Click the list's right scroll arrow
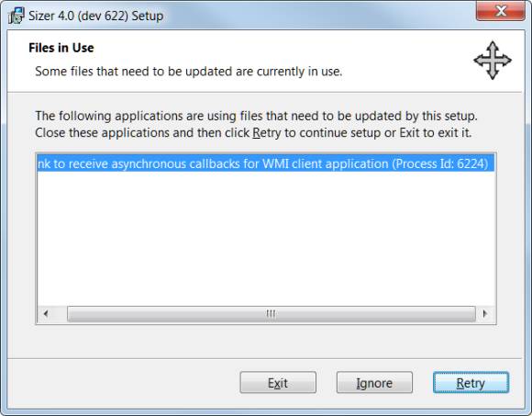 tap(485, 314)
